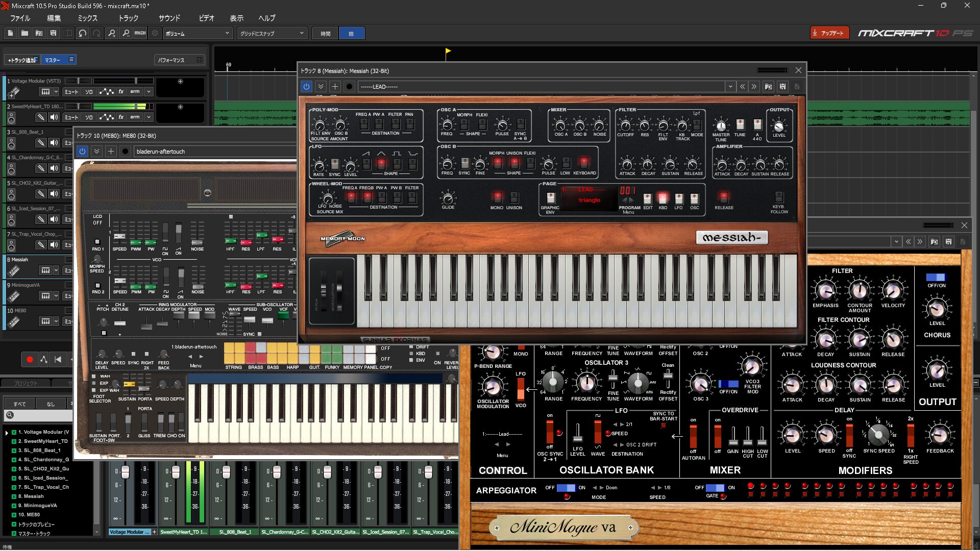Click plus icon in Messiah plugin header
This screenshot has height=551, width=980.
[x=335, y=87]
